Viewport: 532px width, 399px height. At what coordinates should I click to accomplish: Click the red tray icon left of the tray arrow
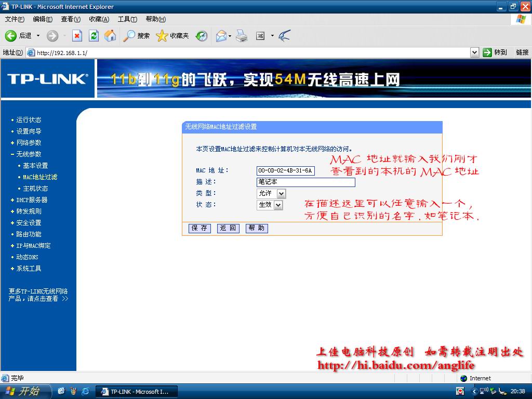pos(460,391)
